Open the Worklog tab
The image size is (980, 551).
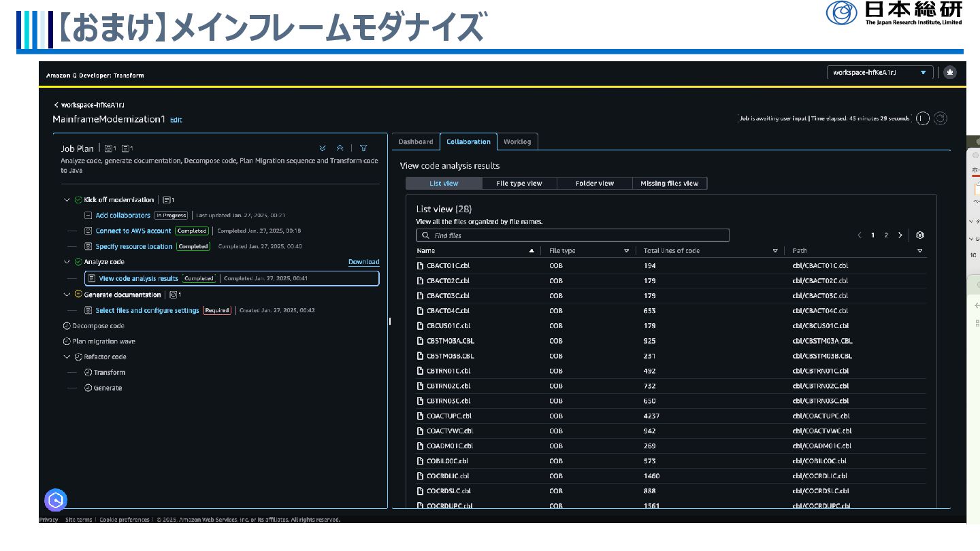[518, 141]
